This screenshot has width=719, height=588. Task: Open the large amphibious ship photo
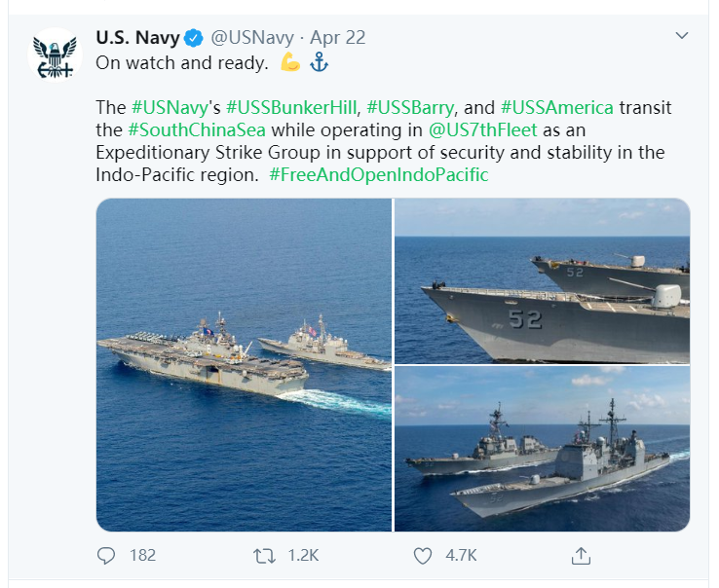tap(244, 364)
